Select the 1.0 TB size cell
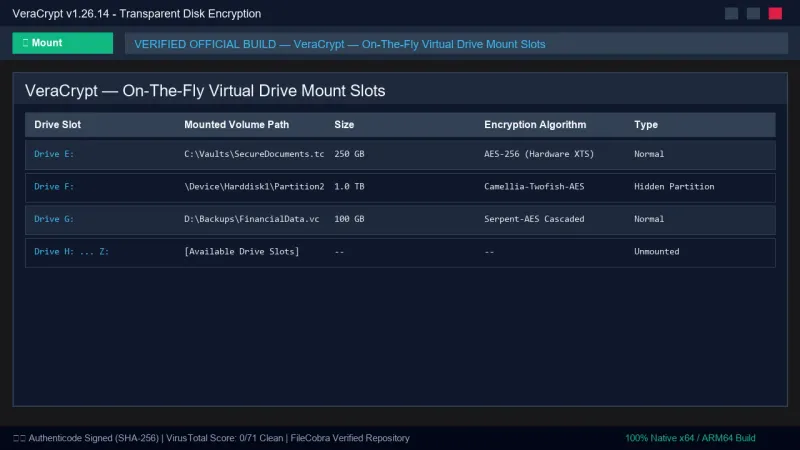The height and width of the screenshot is (450, 800). [x=349, y=187]
